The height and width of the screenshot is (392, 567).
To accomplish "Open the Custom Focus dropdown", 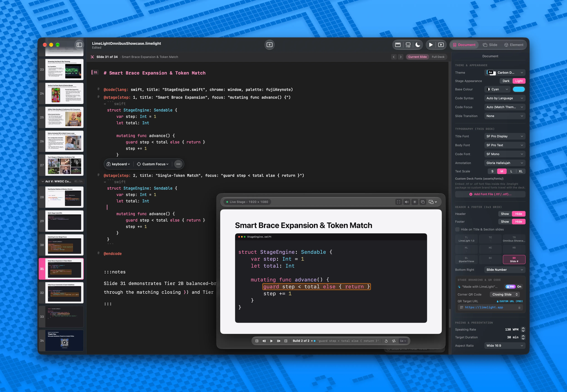I will click(153, 164).
